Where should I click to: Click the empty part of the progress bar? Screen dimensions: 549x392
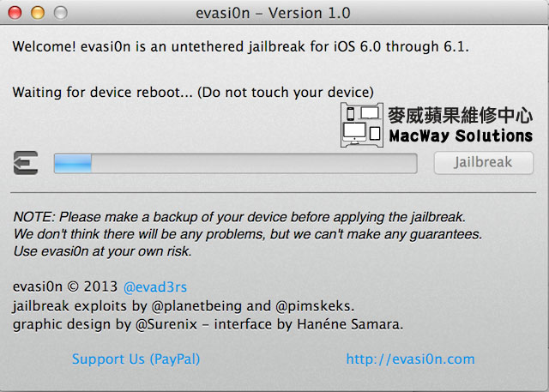(x=254, y=163)
